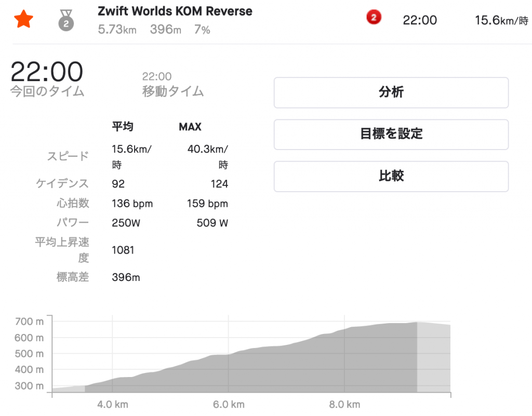This screenshot has height=416, width=532.
Task: Click the パワー row label
Action: tap(73, 223)
